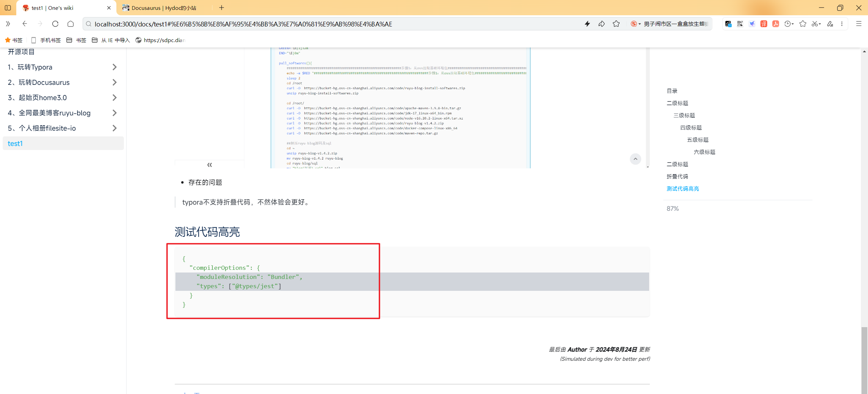This screenshot has width=868, height=394.
Task: Click the scrollbar up arrow at top right
Action: point(864,52)
